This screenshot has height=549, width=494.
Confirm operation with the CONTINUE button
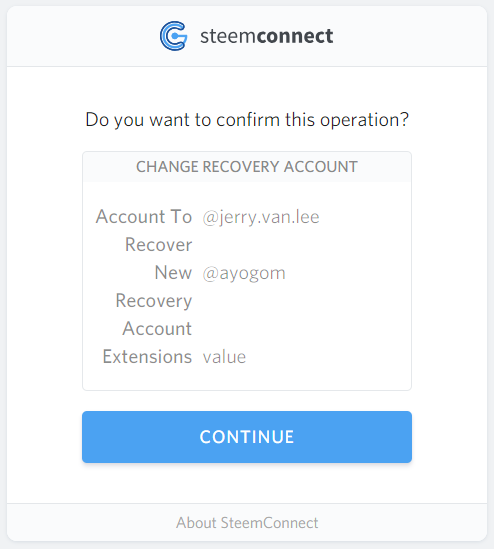[x=247, y=437]
